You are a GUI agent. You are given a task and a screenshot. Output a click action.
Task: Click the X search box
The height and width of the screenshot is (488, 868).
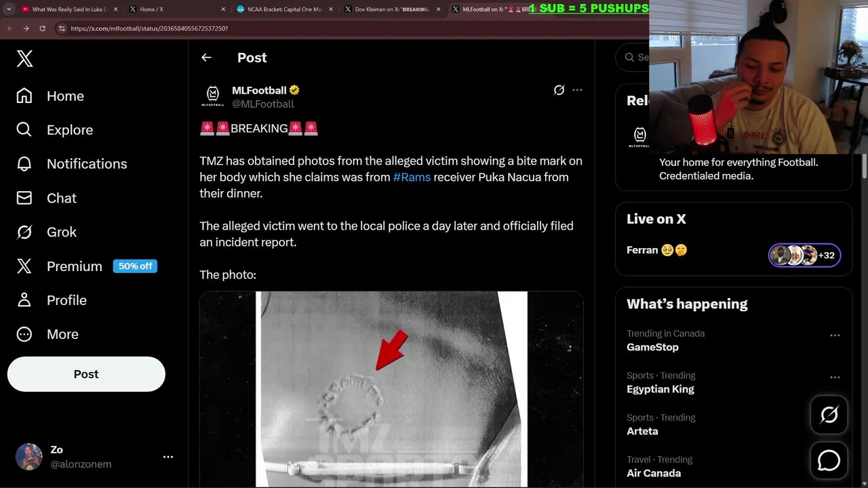tap(633, 58)
